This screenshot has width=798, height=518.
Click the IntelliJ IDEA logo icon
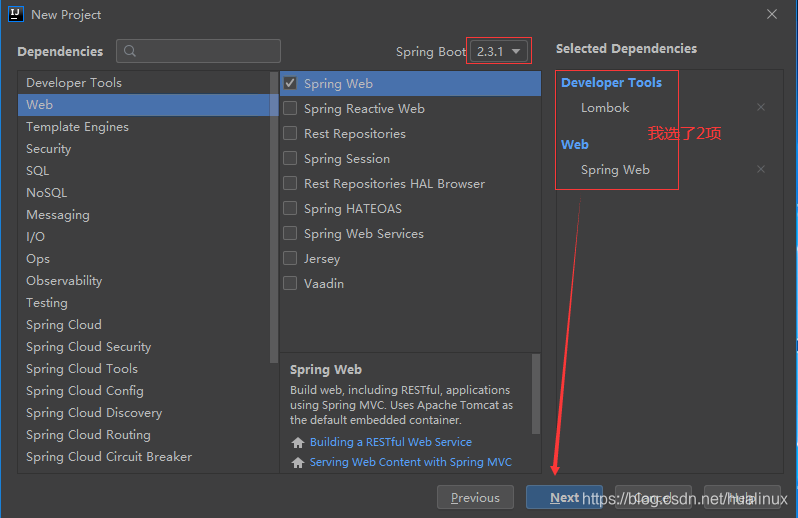15,14
